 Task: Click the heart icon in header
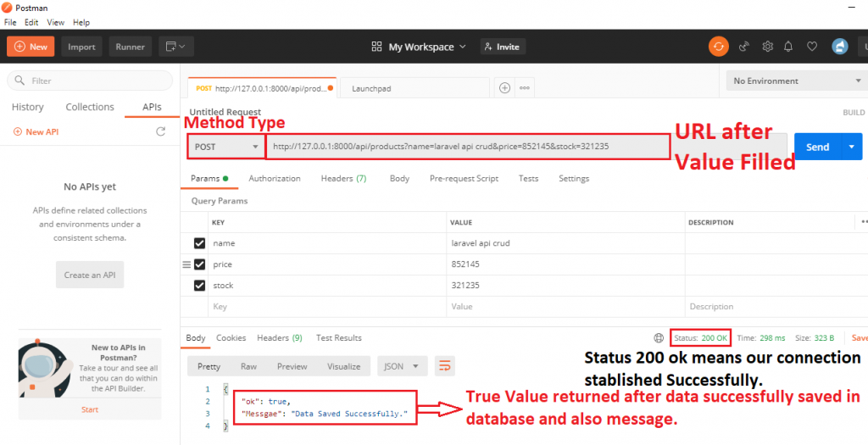pyautogui.click(x=811, y=47)
